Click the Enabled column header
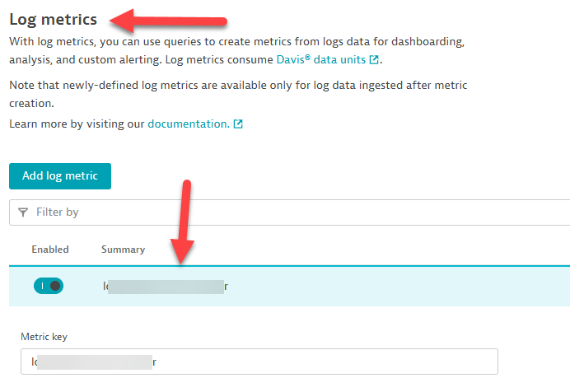 [50, 250]
